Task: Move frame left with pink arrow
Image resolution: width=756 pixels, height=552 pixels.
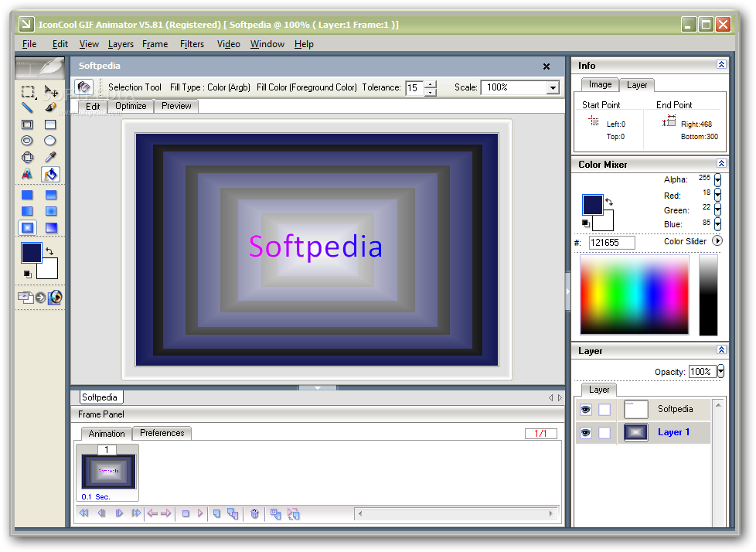Action: (152, 513)
